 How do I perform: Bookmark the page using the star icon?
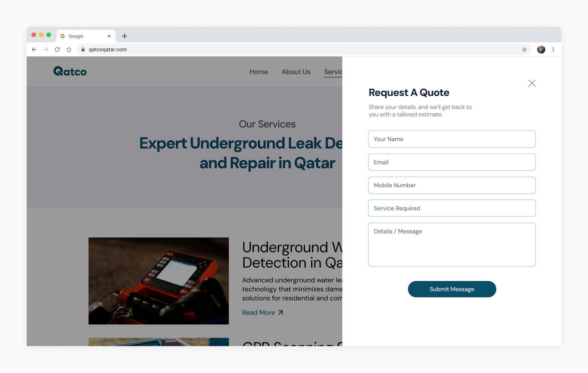click(x=524, y=49)
